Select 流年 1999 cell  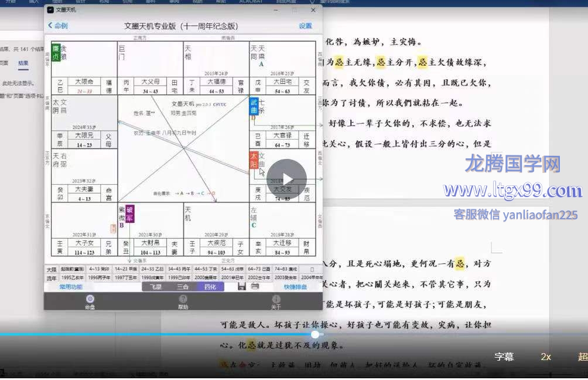(x=179, y=278)
